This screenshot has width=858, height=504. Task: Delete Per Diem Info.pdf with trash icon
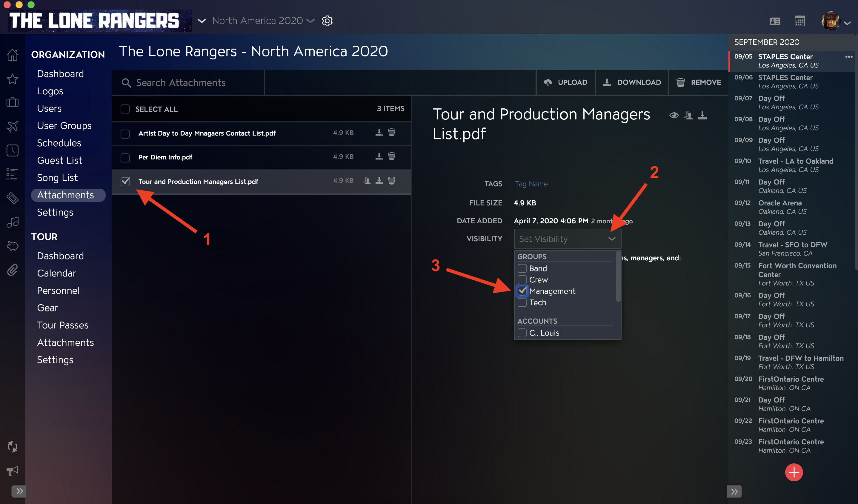[392, 156]
